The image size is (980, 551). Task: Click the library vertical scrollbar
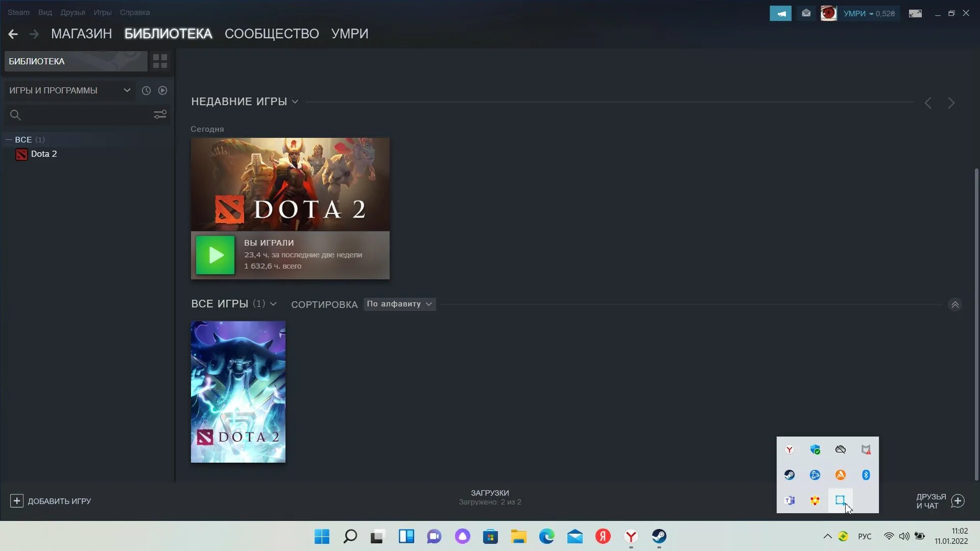coord(976,324)
